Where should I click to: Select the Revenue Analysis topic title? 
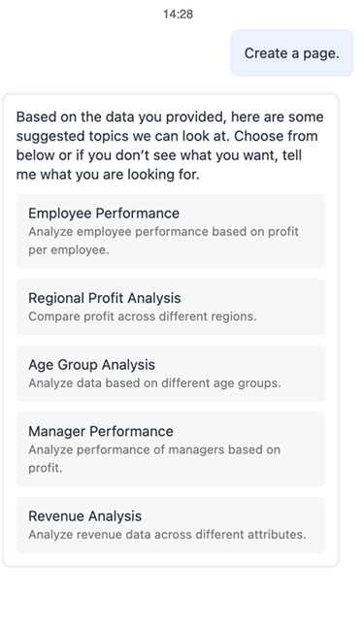84,515
